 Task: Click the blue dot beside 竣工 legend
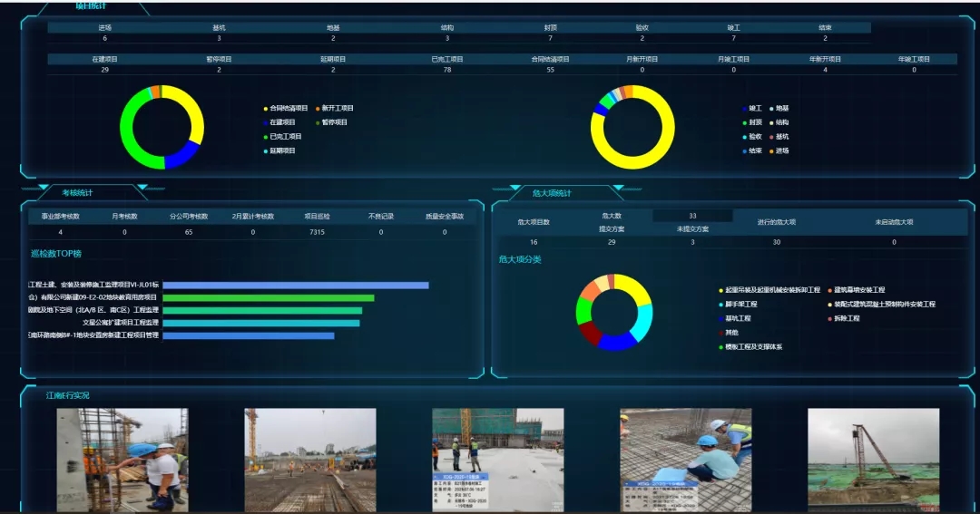coord(744,108)
